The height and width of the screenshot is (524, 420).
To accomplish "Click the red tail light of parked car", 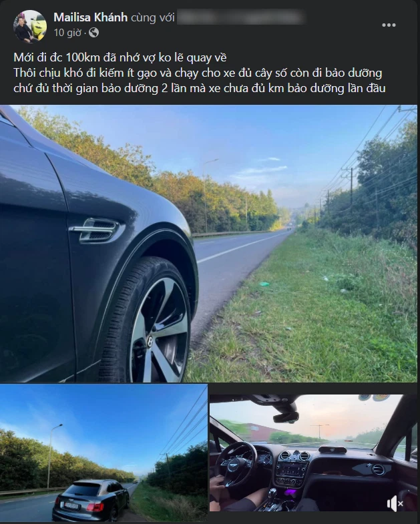I will (x=95, y=507).
